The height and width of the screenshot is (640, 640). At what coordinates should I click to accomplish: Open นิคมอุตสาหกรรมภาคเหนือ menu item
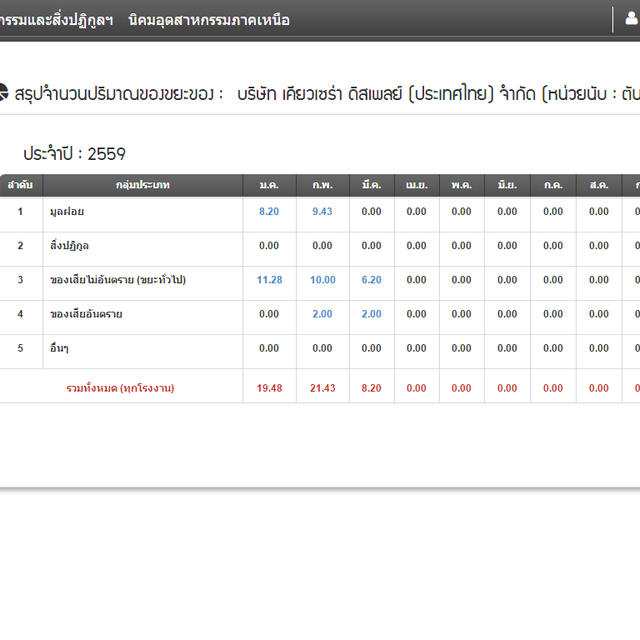coord(209,20)
